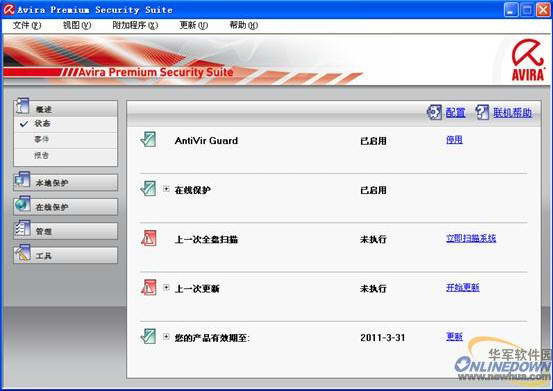Open the 帮助(H) menu
This screenshot has width=553, height=391.
point(244,25)
